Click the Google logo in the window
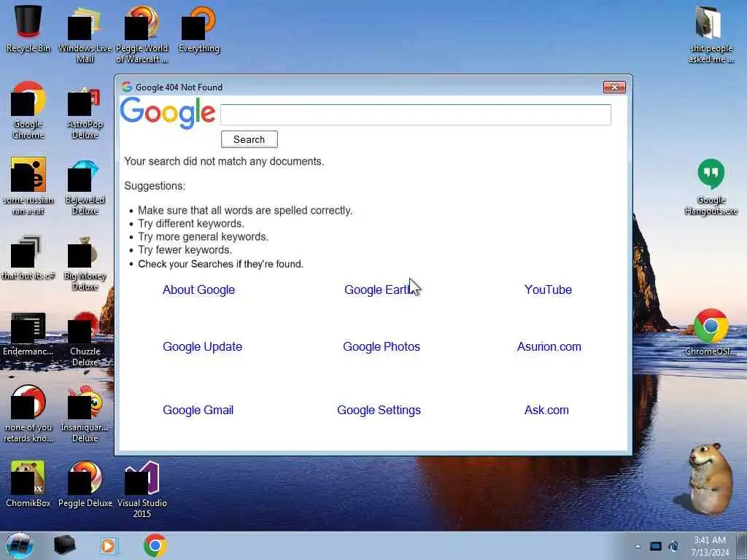The height and width of the screenshot is (560, 747). (x=168, y=113)
